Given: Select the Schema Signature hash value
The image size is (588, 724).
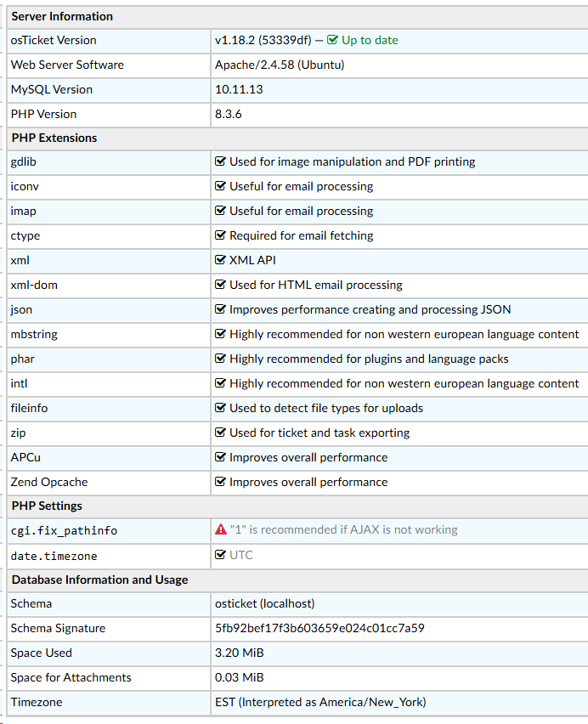Looking at the screenshot, I should (319, 628).
